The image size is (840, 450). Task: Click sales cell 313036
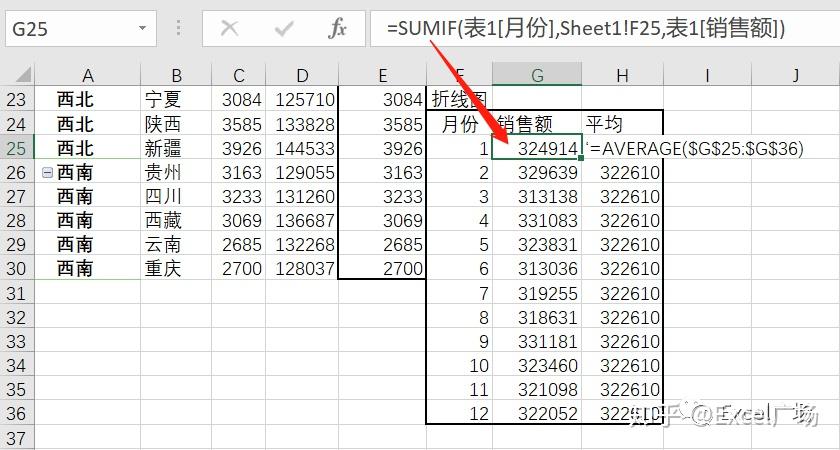point(537,268)
